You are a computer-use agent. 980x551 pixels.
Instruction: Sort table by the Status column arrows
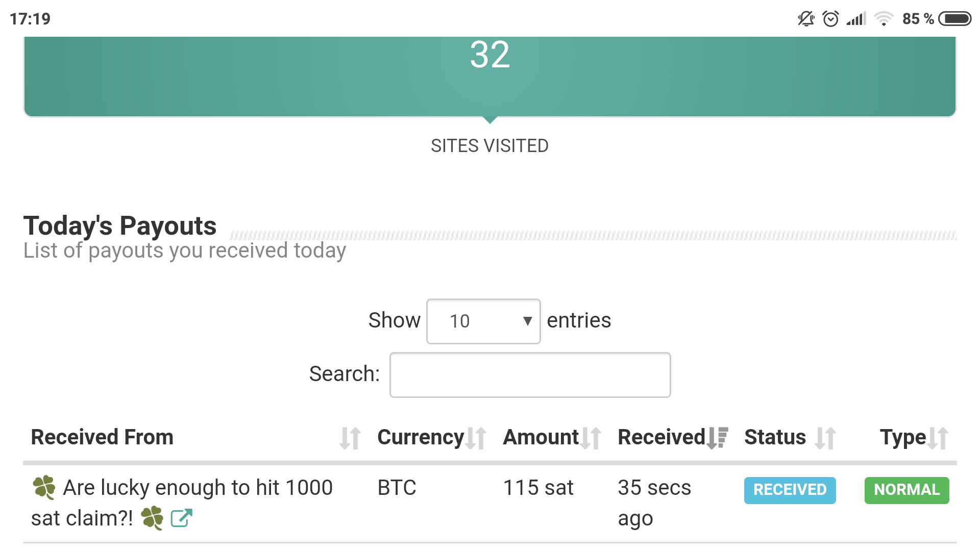825,438
